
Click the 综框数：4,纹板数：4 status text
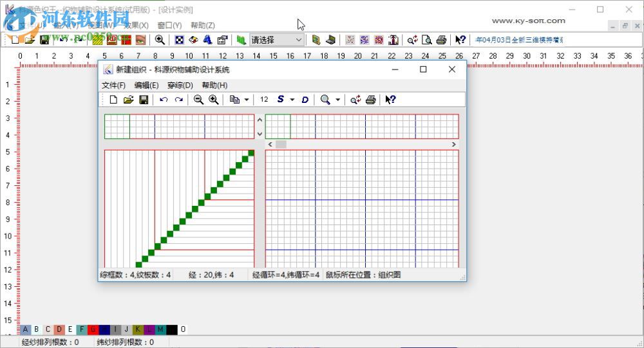(135, 275)
